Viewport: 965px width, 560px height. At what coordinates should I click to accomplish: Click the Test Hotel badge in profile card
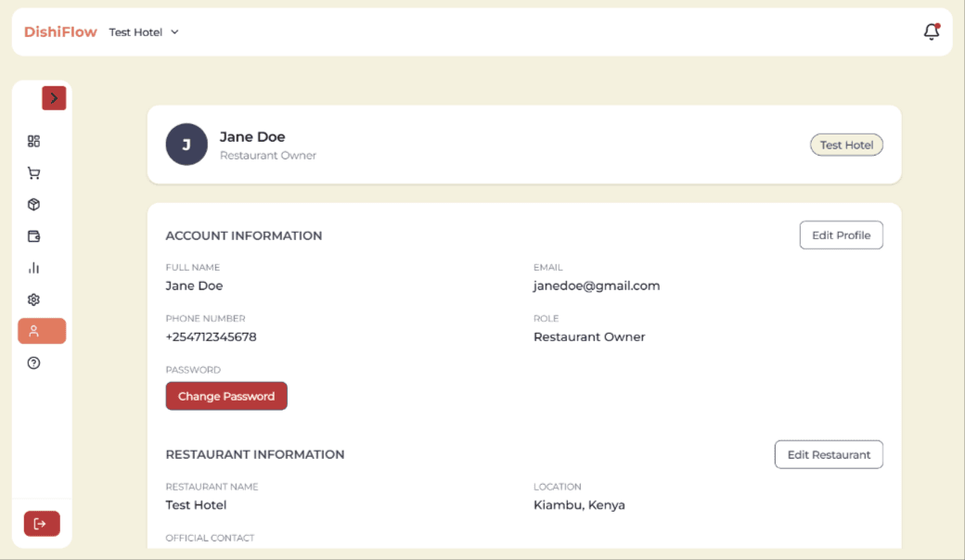846,146
